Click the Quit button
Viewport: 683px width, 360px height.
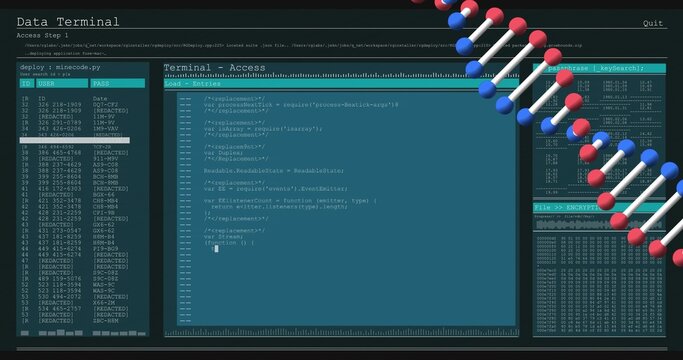(x=653, y=24)
